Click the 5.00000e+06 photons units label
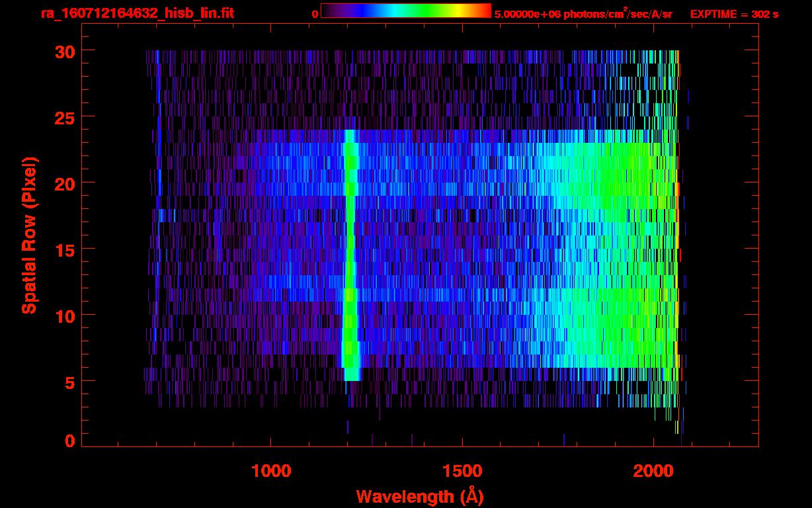This screenshot has width=812, height=508. click(583, 14)
